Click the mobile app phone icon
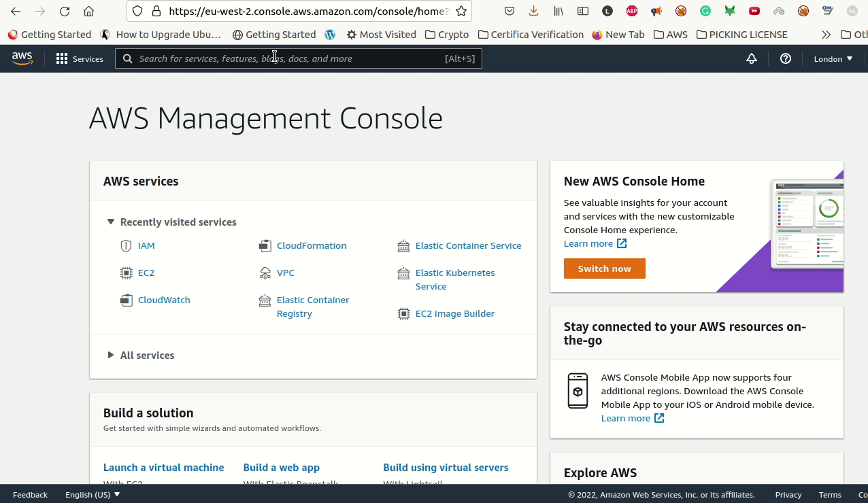The image size is (868, 503). pyautogui.click(x=578, y=391)
